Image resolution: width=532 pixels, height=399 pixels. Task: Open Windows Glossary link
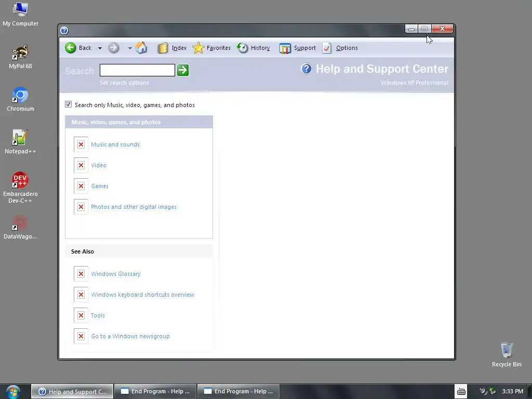[116, 274]
